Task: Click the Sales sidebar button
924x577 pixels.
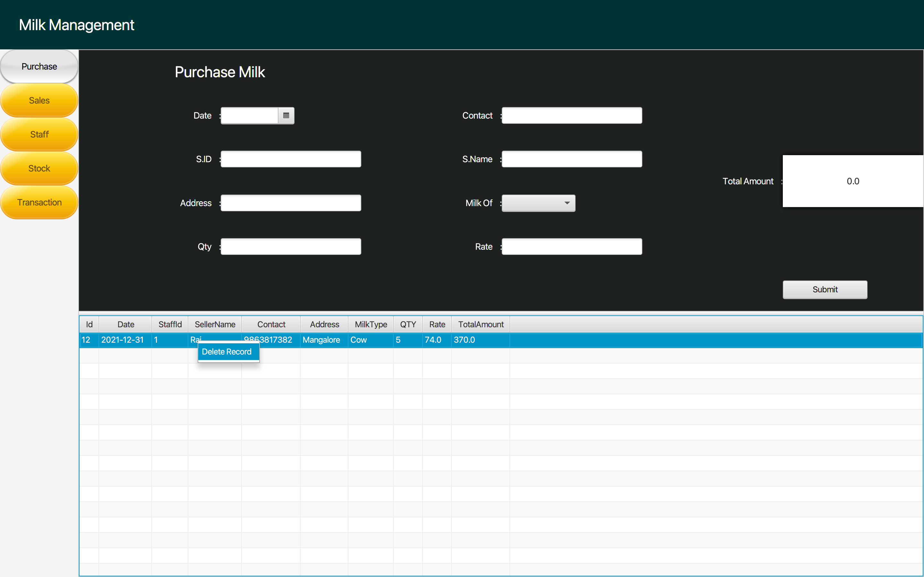Action: coord(38,100)
